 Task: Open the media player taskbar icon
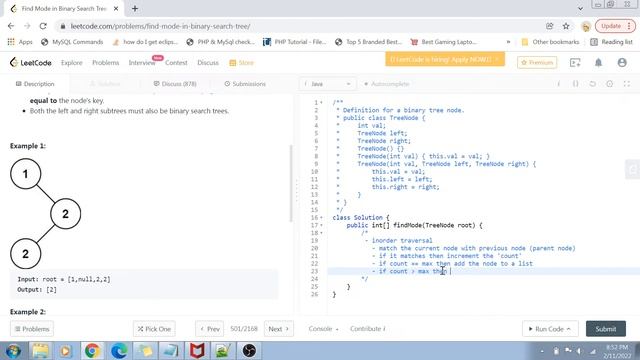coord(65,351)
